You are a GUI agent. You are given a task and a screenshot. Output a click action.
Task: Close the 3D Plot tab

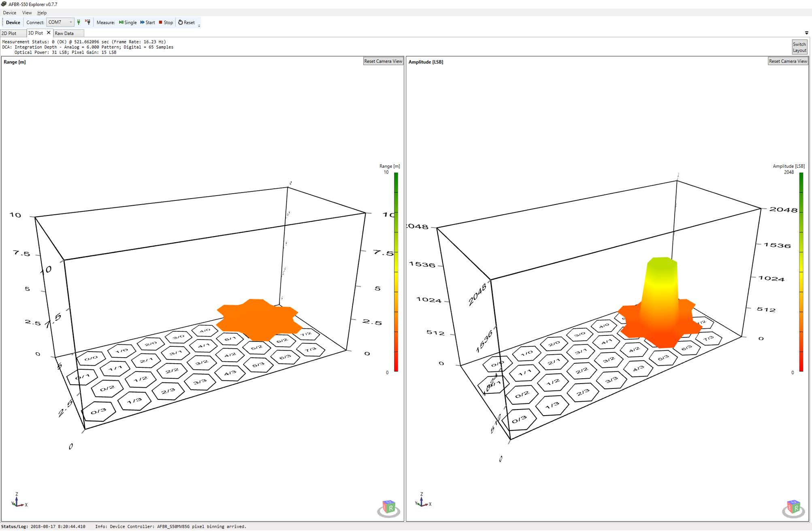tap(49, 33)
